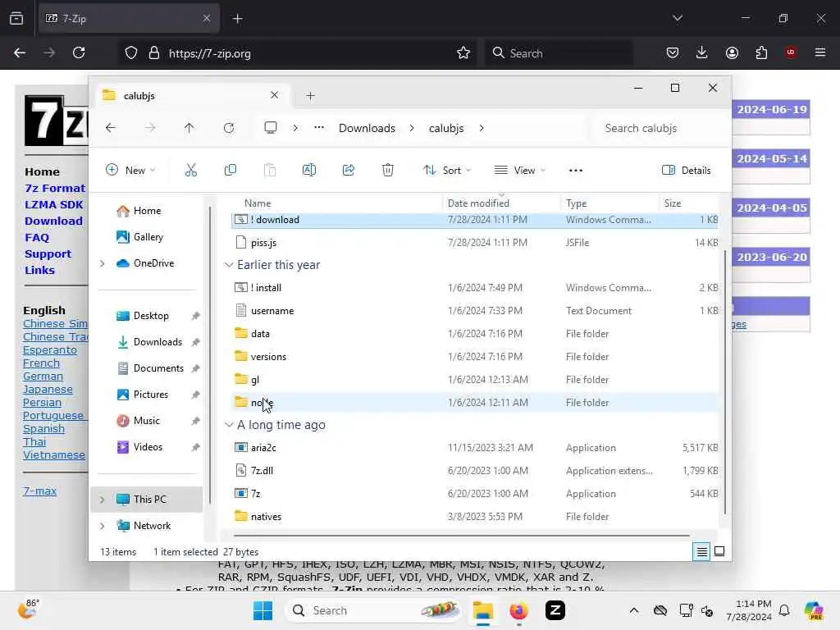Open the Download link on 7-Zip page
Viewport: 840px width, 630px height.
click(x=53, y=221)
